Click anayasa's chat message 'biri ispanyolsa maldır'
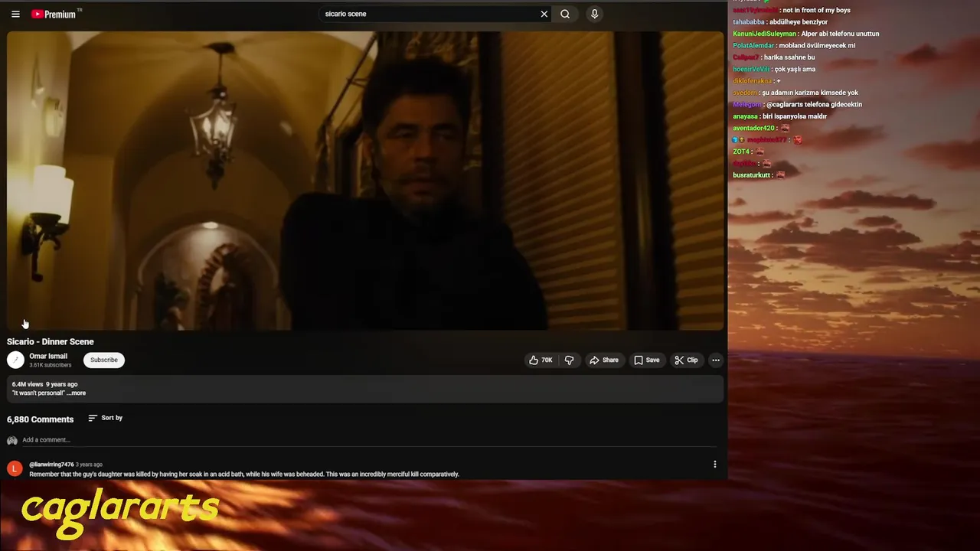The height and width of the screenshot is (551, 980). click(795, 116)
